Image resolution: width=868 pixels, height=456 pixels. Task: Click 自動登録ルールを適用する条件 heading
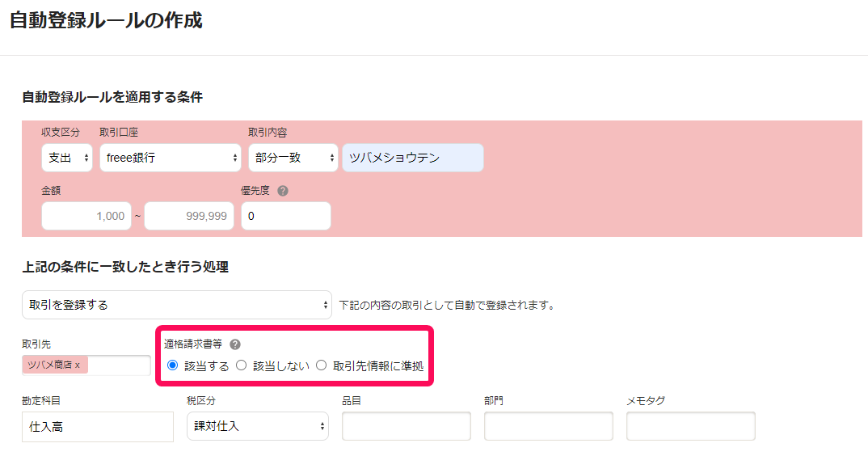click(112, 98)
